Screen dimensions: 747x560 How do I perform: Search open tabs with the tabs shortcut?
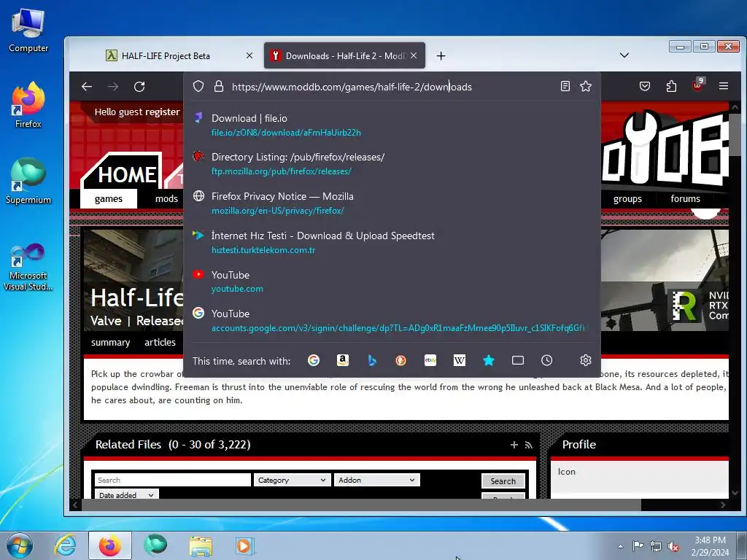pos(518,360)
